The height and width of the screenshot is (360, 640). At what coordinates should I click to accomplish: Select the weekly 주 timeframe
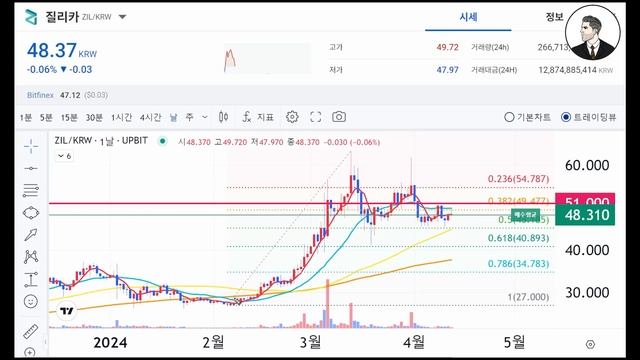pyautogui.click(x=189, y=118)
